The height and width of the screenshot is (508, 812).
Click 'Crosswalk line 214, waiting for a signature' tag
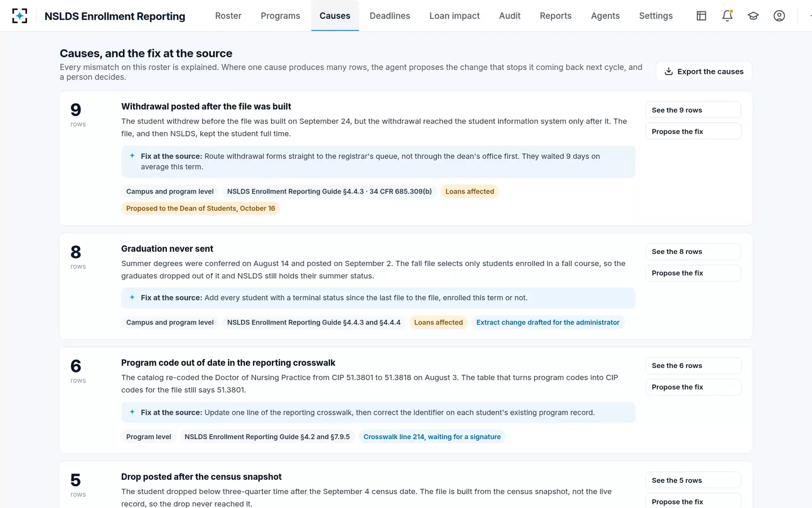point(432,437)
